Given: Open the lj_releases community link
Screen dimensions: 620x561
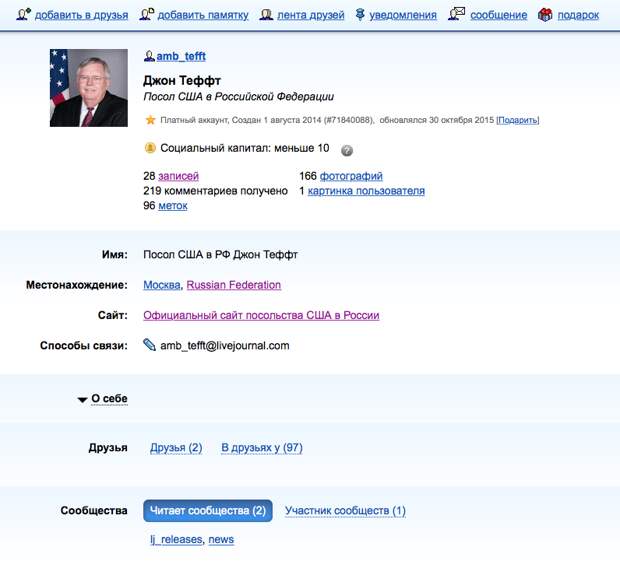Looking at the screenshot, I should click(x=176, y=539).
